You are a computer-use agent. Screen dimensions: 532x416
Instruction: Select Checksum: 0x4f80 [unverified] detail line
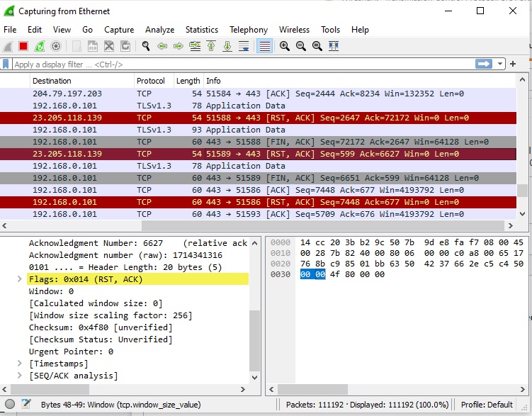[101, 327]
